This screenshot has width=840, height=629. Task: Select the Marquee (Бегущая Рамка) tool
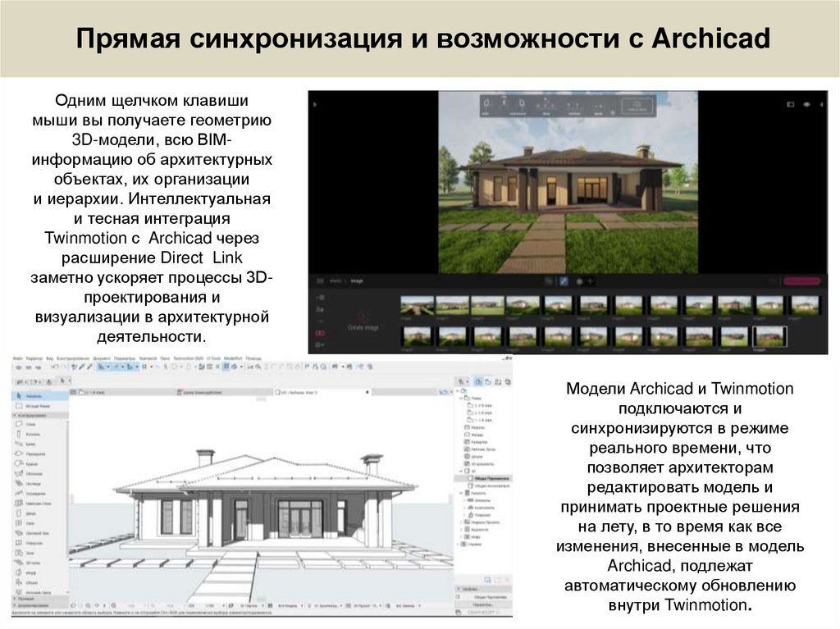click(x=40, y=406)
